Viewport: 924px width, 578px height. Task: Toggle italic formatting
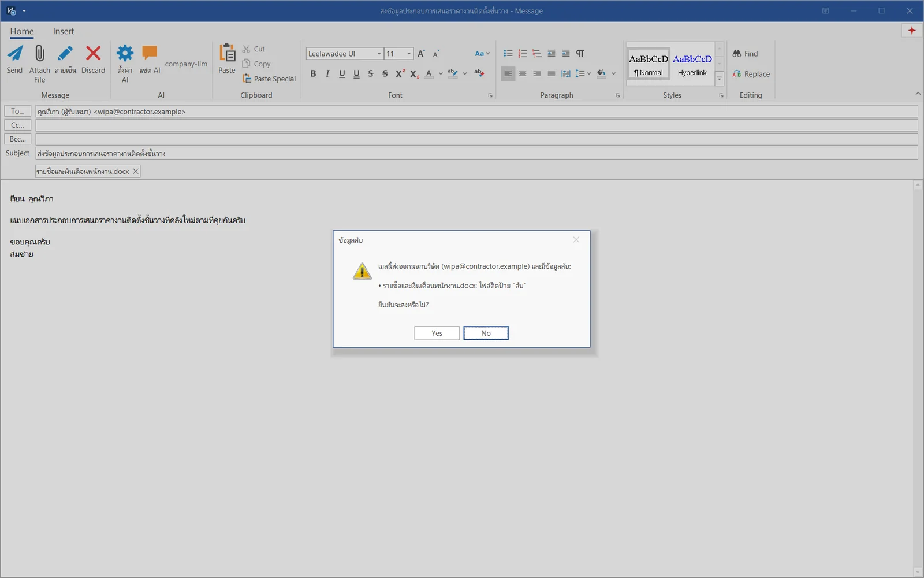coord(327,73)
